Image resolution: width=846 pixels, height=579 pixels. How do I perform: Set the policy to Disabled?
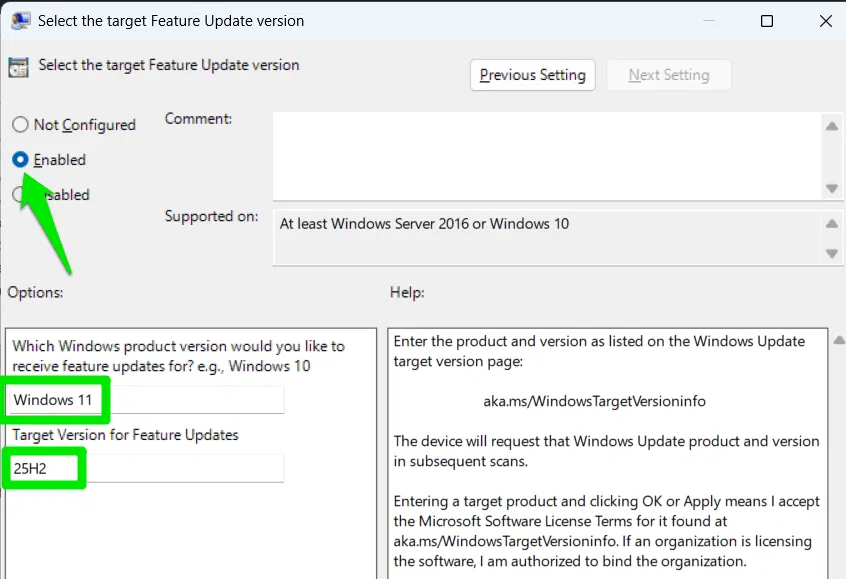click(20, 195)
